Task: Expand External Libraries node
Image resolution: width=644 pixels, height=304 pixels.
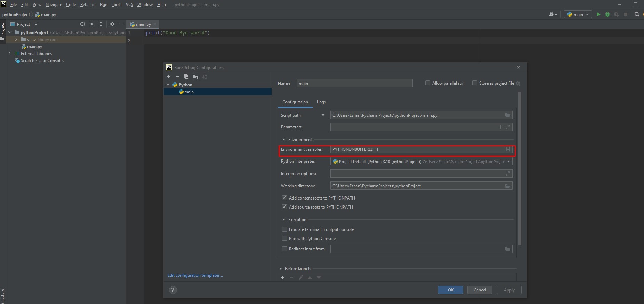Action: (10, 53)
